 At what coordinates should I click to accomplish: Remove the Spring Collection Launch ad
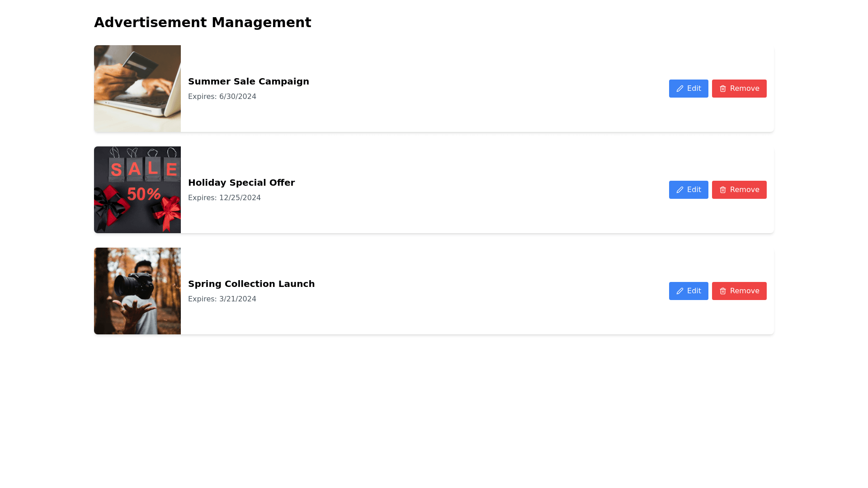pos(739,291)
